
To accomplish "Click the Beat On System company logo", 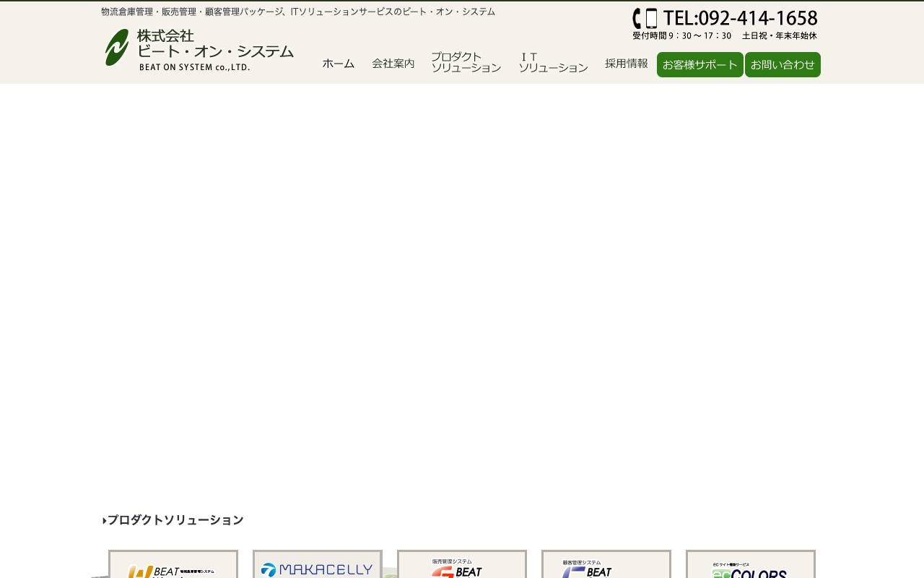I will point(199,49).
